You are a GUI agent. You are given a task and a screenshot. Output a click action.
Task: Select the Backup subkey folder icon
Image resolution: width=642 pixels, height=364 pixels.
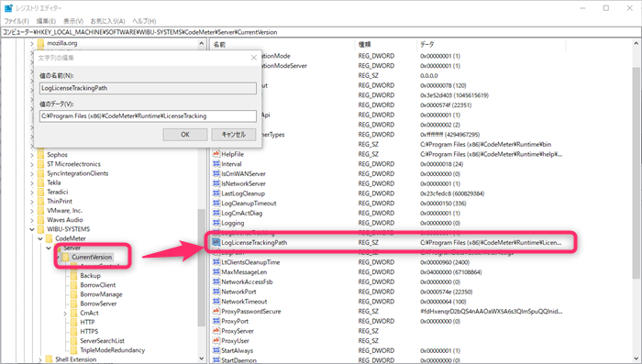click(x=73, y=276)
